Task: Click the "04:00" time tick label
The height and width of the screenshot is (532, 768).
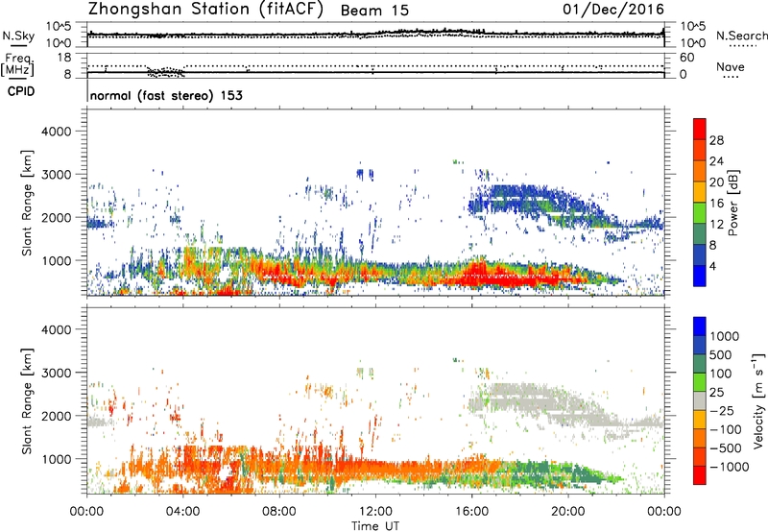Action: coord(182,512)
